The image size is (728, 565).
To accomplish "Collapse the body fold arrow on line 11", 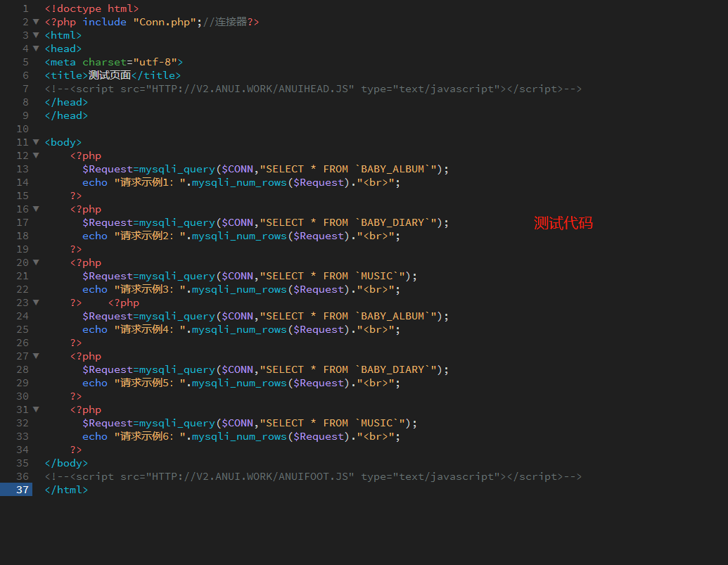I will (x=36, y=142).
